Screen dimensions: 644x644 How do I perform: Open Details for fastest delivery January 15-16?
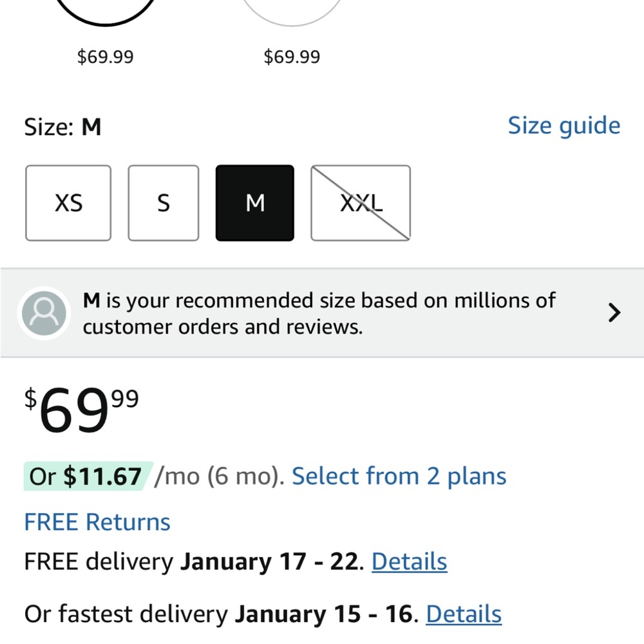coord(463,614)
